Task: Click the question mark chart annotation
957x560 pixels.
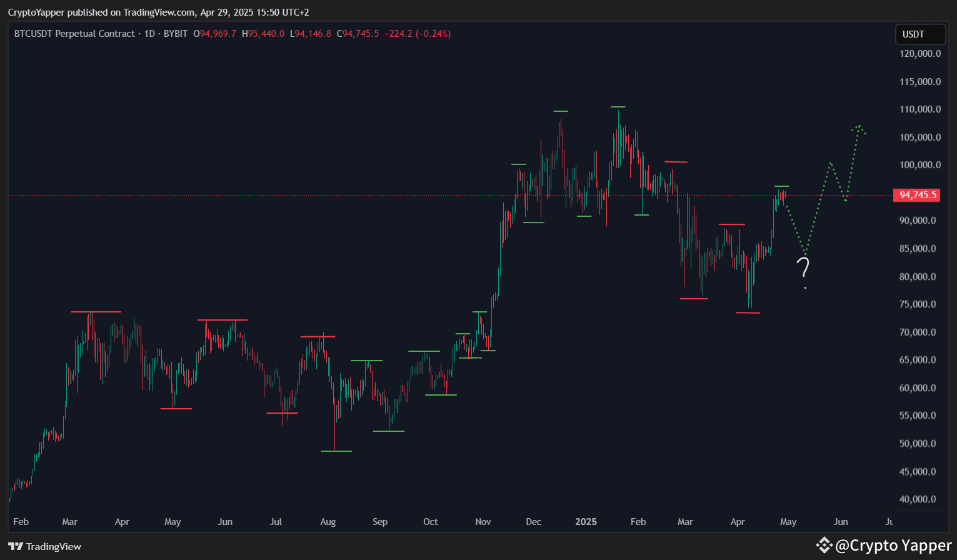Action: click(x=804, y=270)
